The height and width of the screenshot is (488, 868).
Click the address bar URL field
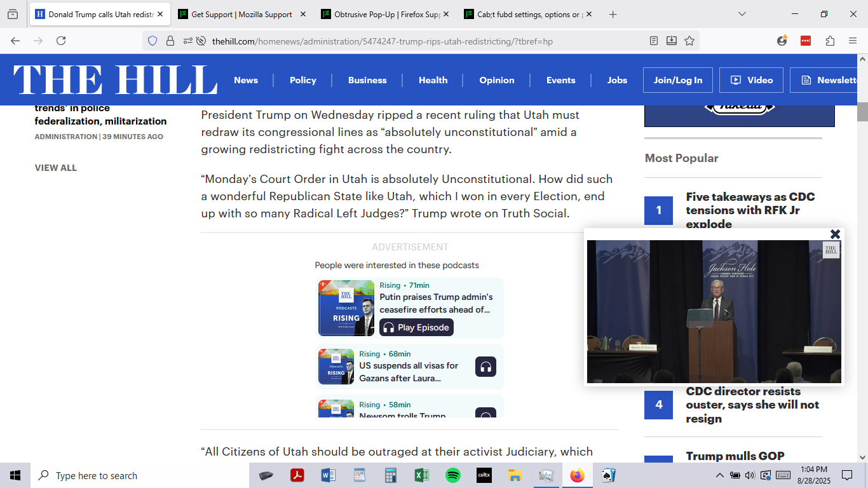pyautogui.click(x=421, y=41)
